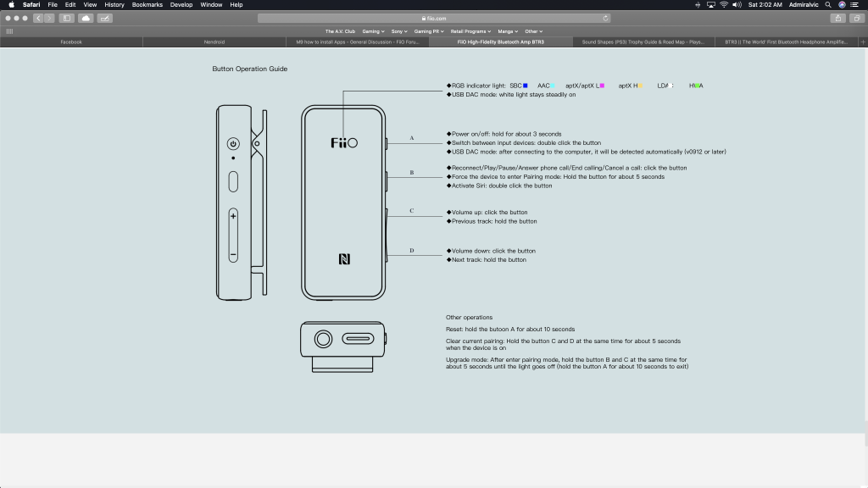Click the page vertical scrollbar
Screen dimensions: 868x488
tap(865, 433)
